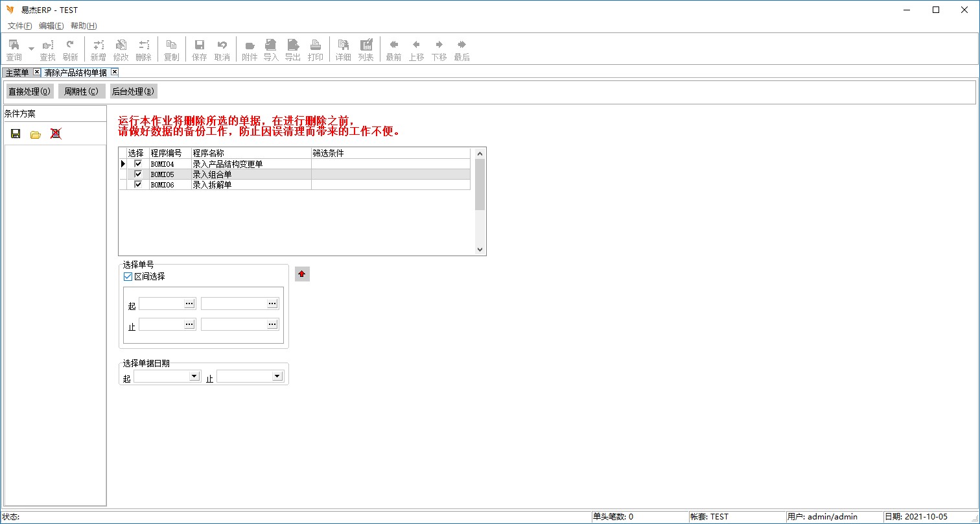The image size is (980, 524).
Task: Click the 查询 toolbar icon
Action: coord(14,50)
